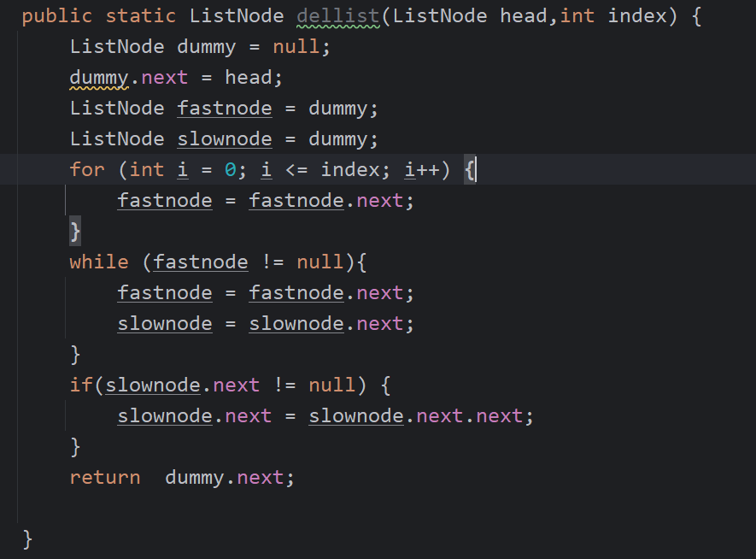Click the last next in slownode.next.next
Viewport: 756px width, 559px height.
(499, 415)
